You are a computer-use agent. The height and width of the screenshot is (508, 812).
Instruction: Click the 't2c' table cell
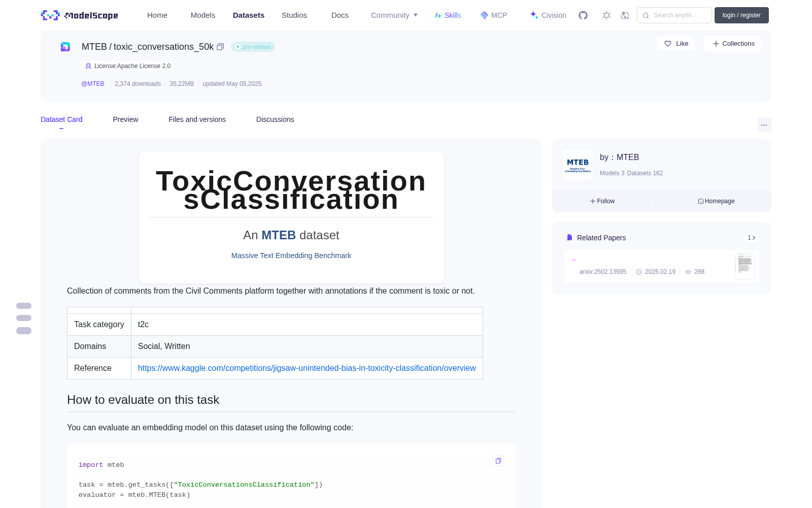click(x=307, y=325)
